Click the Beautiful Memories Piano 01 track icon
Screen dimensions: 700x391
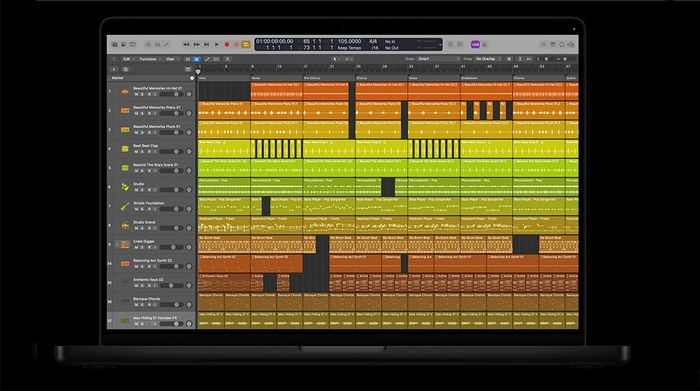(x=125, y=110)
